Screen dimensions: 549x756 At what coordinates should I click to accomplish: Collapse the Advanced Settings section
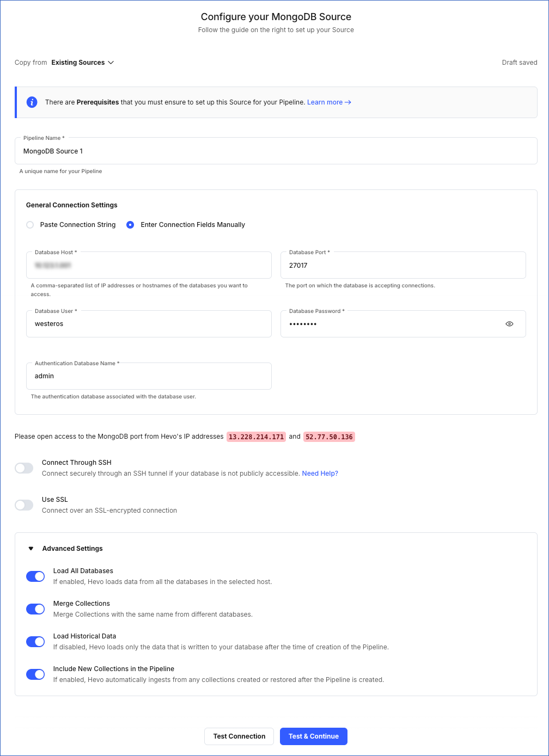coord(30,548)
